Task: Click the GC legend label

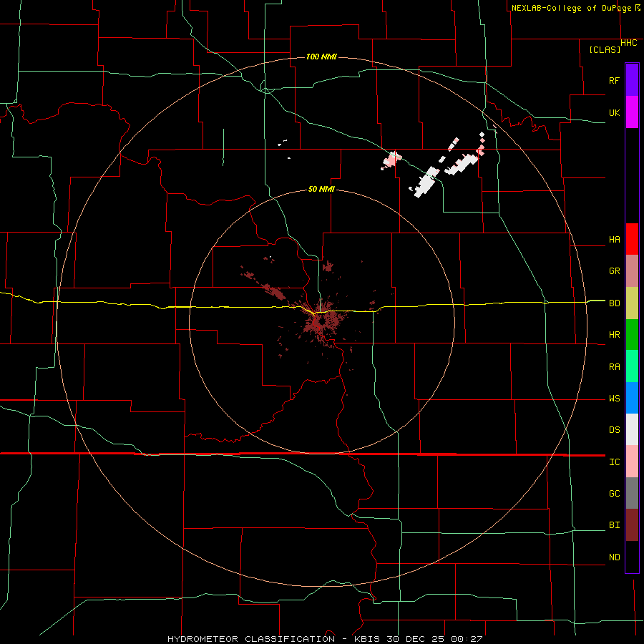Action: tap(614, 494)
